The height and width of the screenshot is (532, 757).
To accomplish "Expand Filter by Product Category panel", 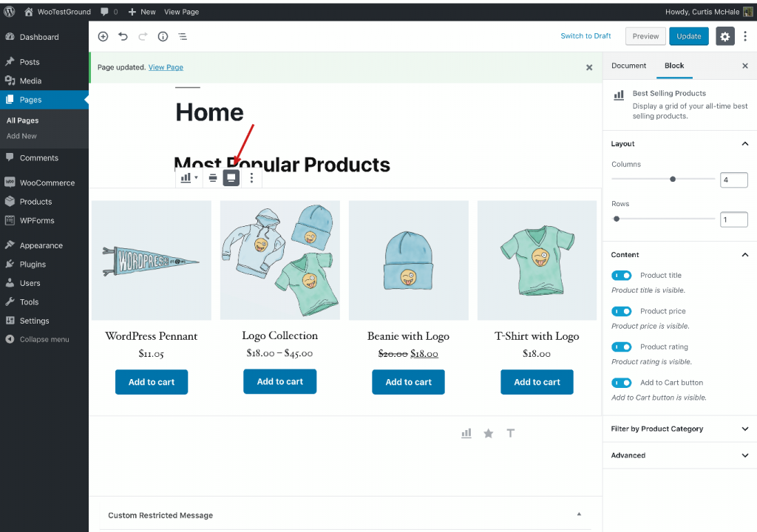I will click(x=680, y=429).
